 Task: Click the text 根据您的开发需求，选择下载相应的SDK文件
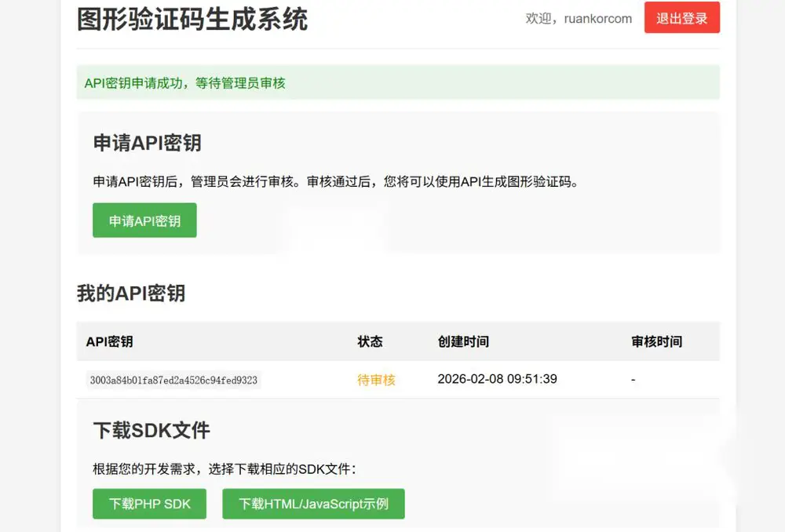225,469
